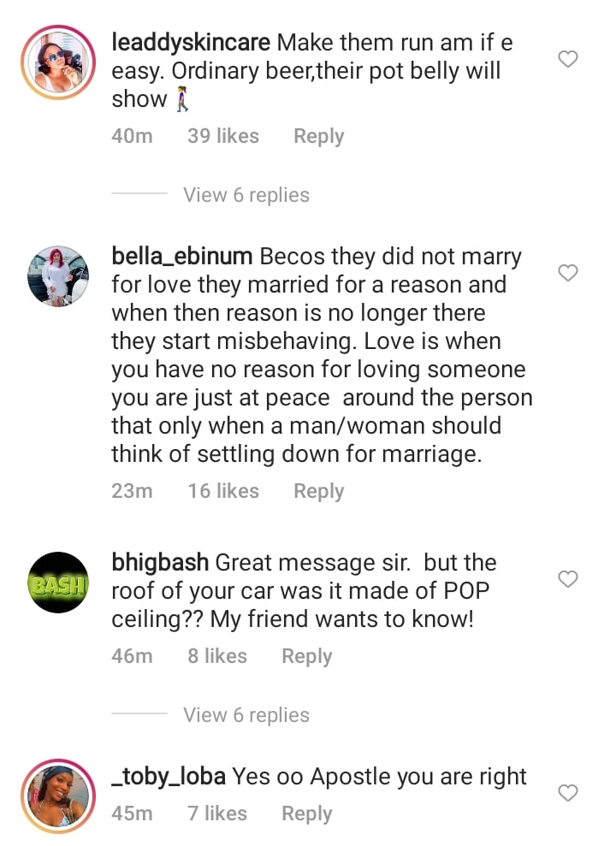Open the bella_ebinum username link
Image resolution: width=616 pixels, height=846 pixels.
[182, 256]
